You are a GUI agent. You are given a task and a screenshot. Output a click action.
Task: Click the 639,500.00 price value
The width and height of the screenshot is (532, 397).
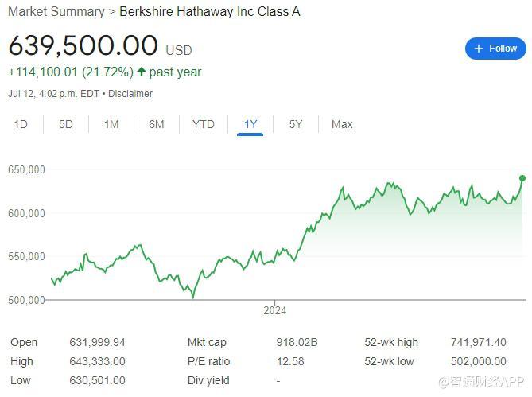[83, 45]
